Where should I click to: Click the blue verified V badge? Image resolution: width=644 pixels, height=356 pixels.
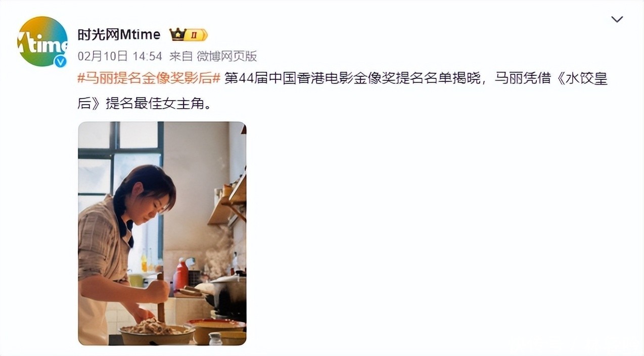coord(61,61)
